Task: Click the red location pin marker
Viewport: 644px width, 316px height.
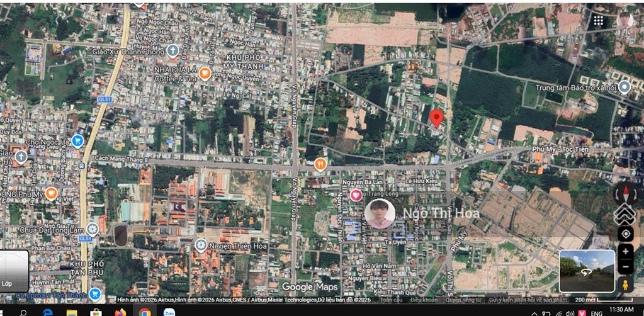Action: [436, 118]
